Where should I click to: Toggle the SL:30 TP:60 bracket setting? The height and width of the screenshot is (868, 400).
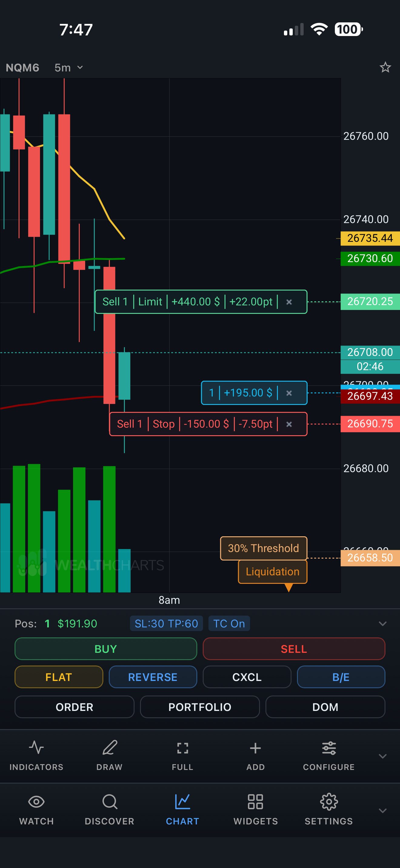[166, 623]
